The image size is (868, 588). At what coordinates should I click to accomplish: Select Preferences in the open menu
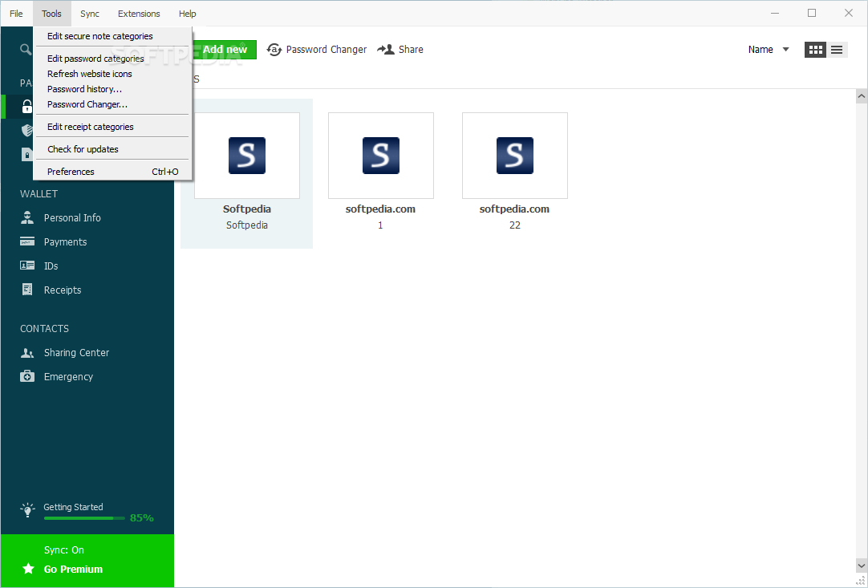point(70,171)
